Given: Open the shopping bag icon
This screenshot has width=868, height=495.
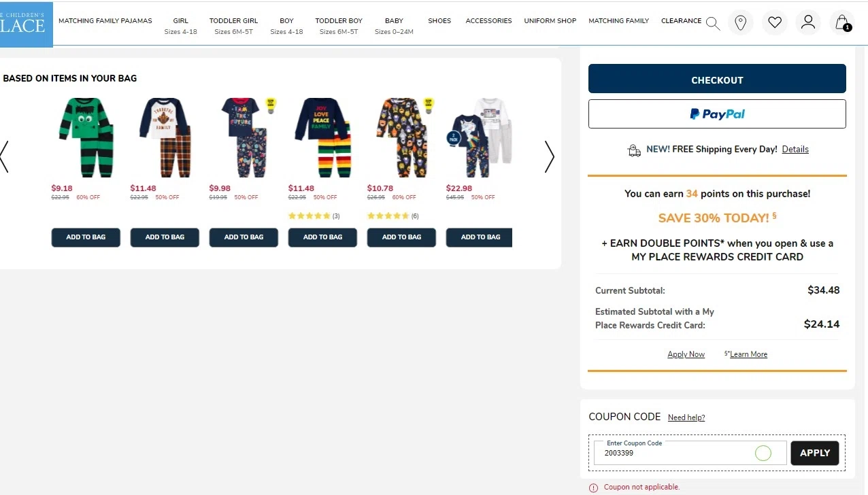Looking at the screenshot, I should point(842,22).
